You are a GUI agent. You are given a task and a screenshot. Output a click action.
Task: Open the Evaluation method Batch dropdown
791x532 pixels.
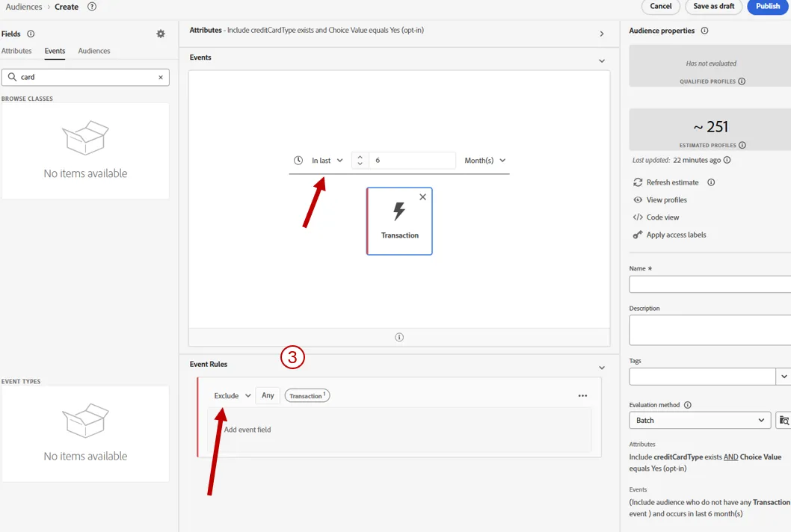[x=701, y=420]
